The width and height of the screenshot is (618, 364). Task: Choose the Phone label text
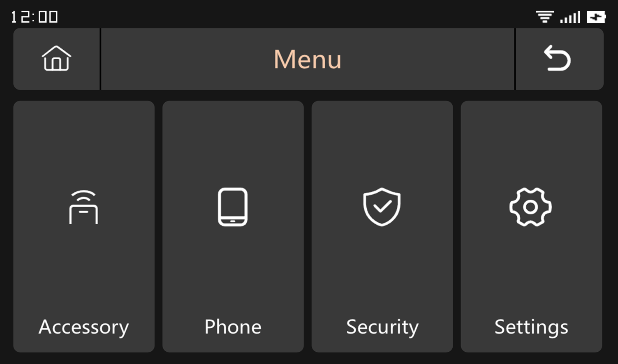tap(233, 327)
